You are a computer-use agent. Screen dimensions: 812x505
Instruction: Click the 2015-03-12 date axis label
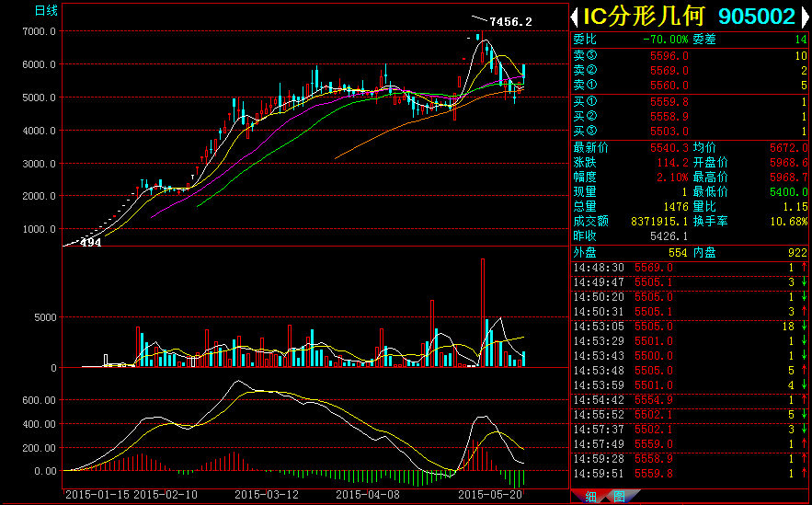click(x=267, y=495)
